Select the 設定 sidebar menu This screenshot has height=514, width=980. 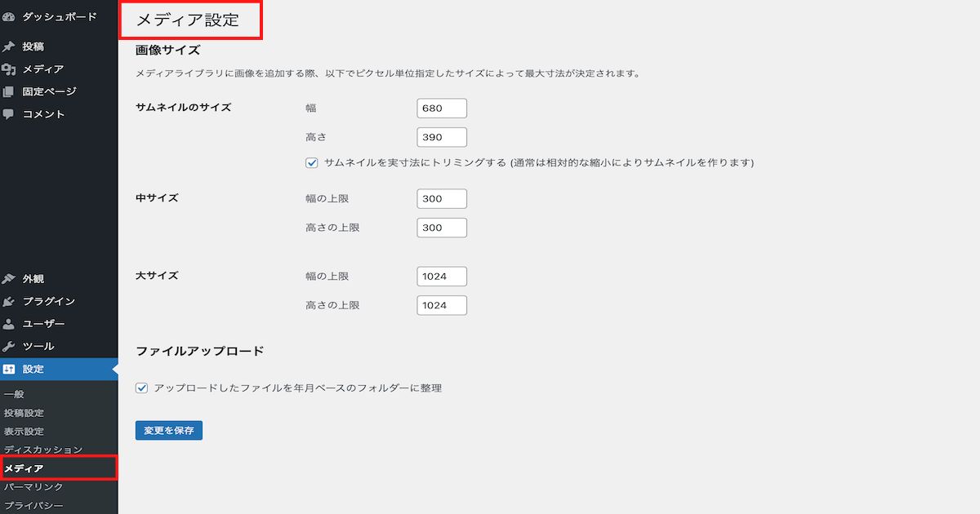[59, 369]
